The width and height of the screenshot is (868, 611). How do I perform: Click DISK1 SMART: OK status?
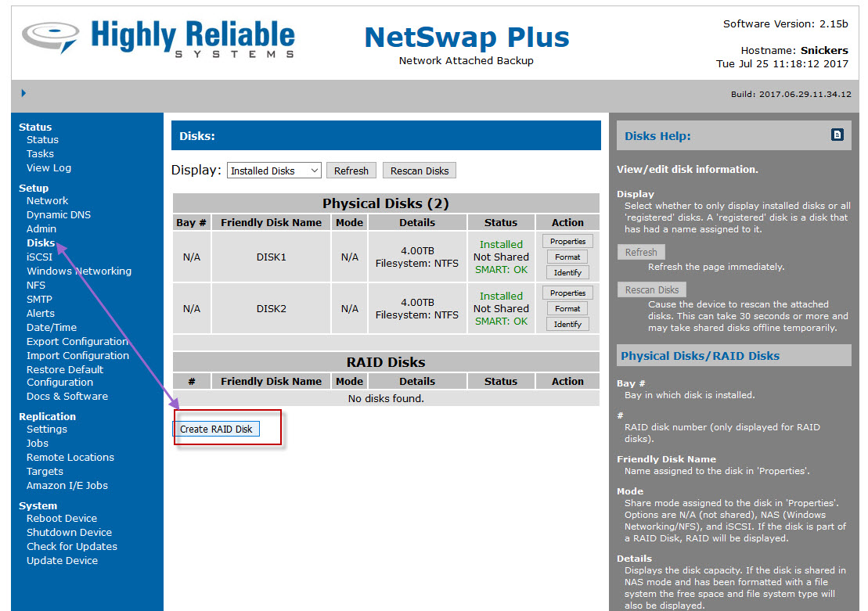501,270
